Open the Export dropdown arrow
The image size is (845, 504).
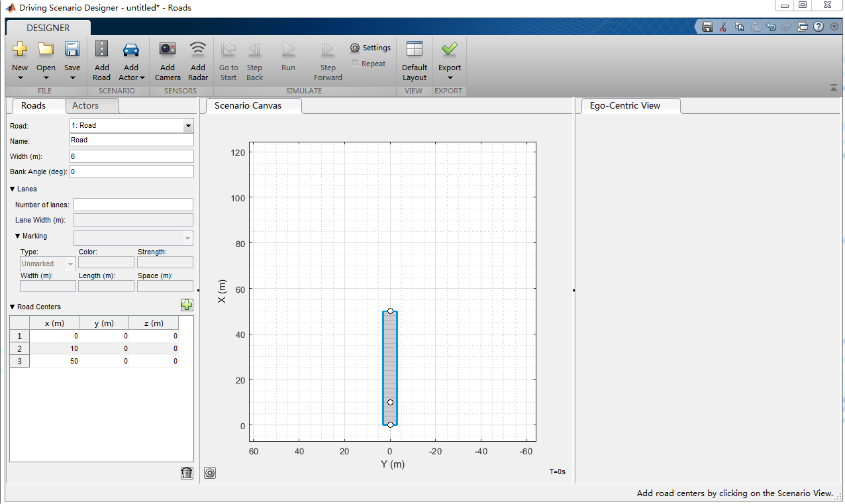pos(450,78)
